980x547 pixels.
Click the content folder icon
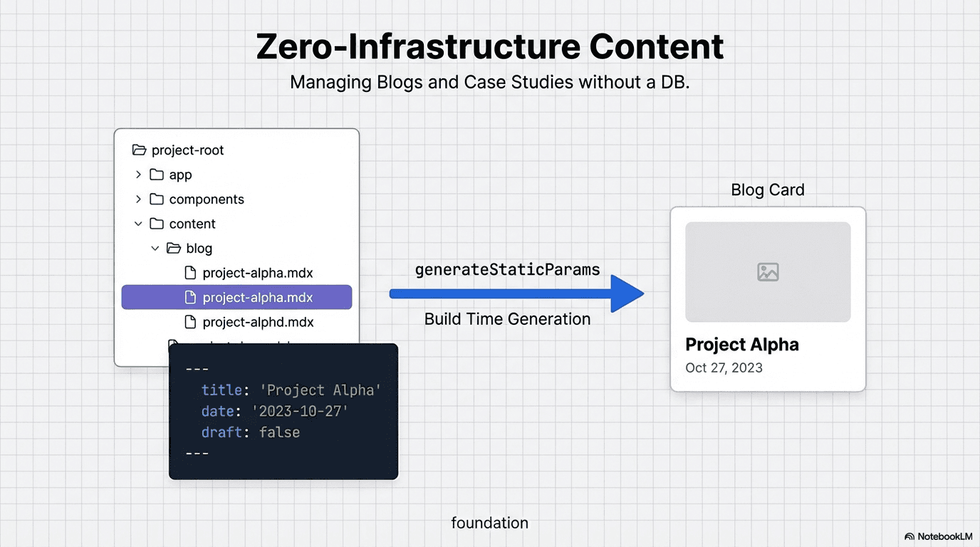156,223
